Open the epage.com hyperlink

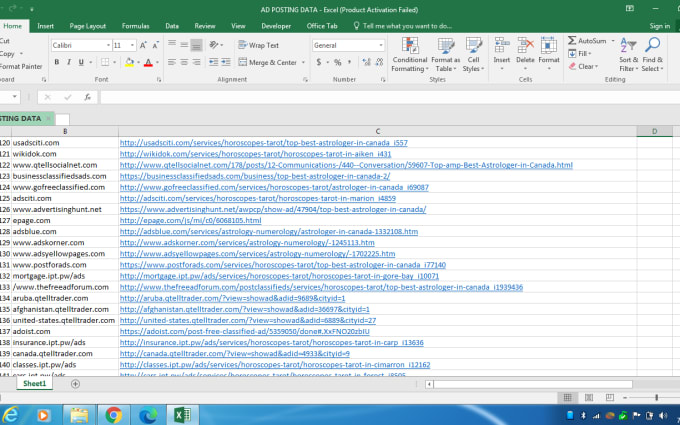(x=190, y=220)
